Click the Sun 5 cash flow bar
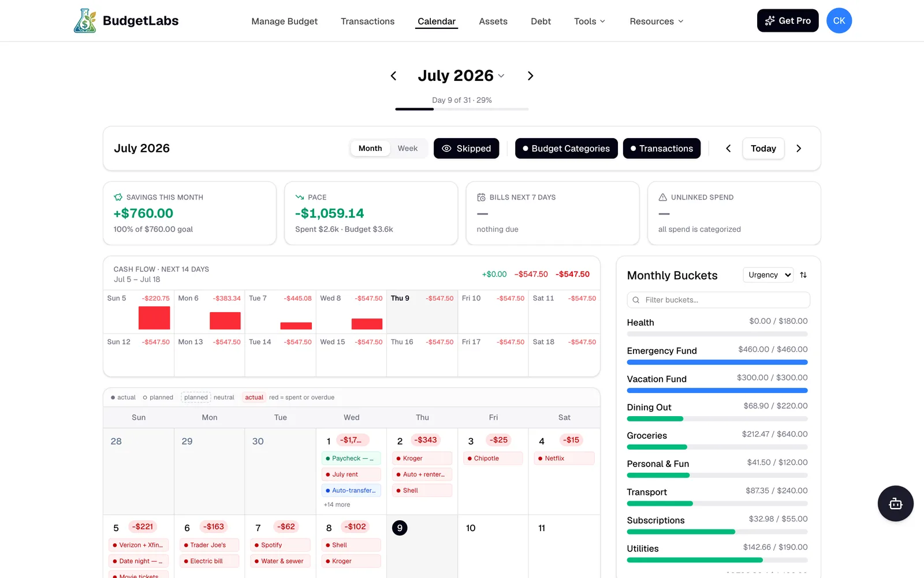The height and width of the screenshot is (578, 924). (x=154, y=318)
